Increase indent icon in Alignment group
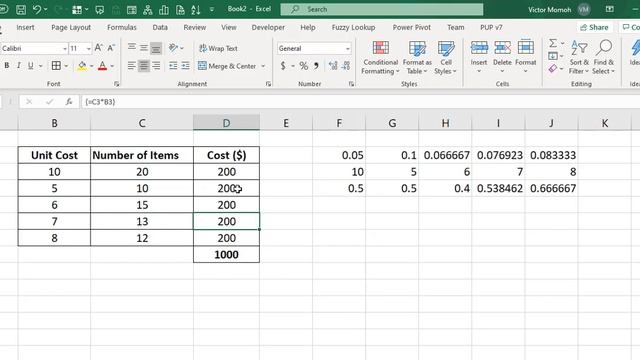 [185, 66]
